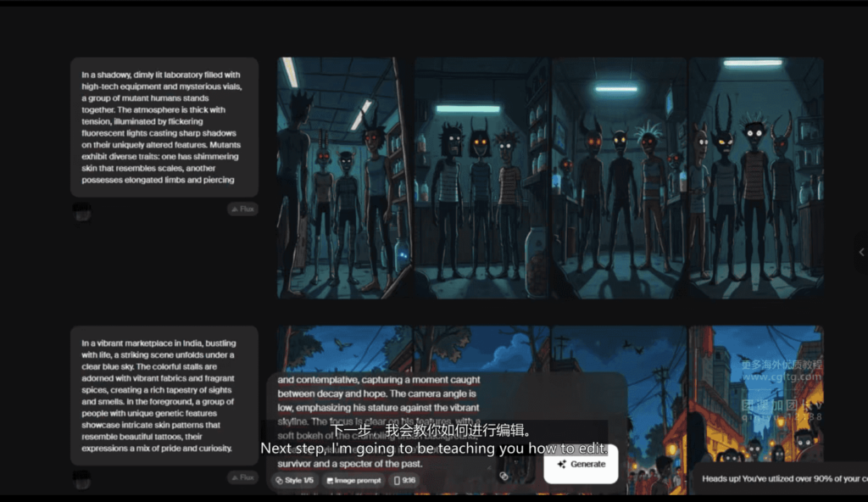Open the Style 1/5 selector

click(294, 481)
